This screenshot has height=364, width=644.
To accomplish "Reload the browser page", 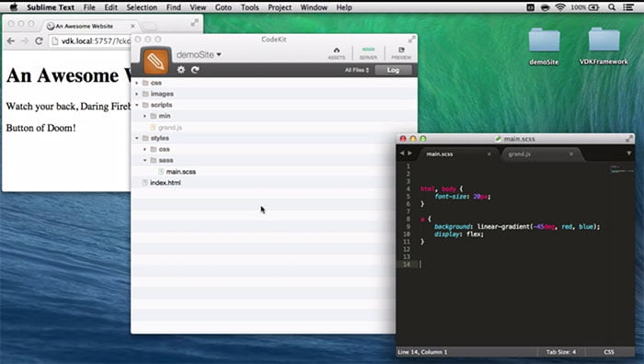I will [39, 41].
